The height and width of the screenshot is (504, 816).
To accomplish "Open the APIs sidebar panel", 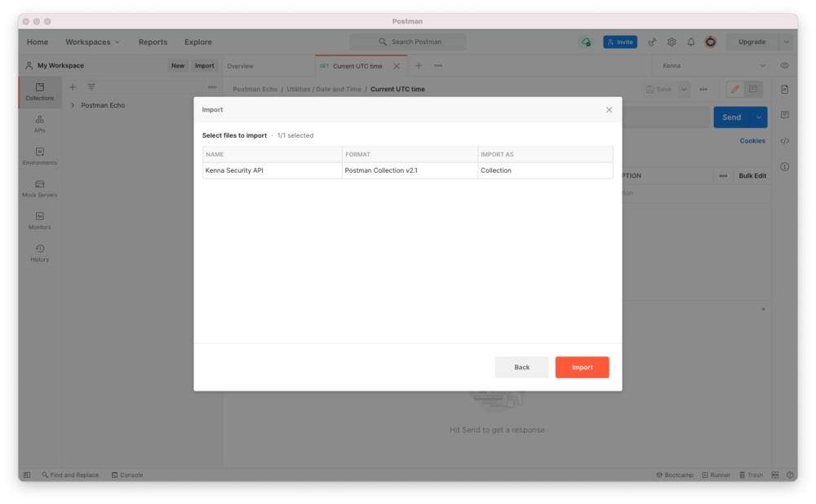I will click(x=39, y=124).
